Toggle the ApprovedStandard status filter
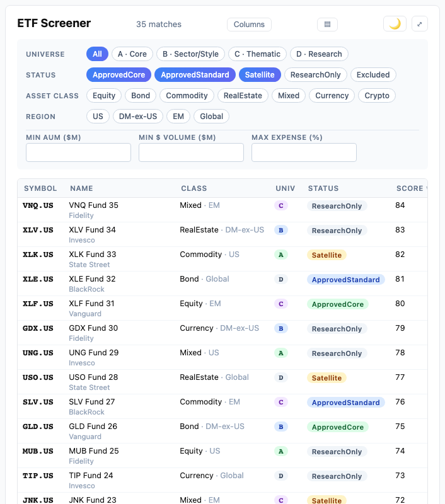 point(195,75)
